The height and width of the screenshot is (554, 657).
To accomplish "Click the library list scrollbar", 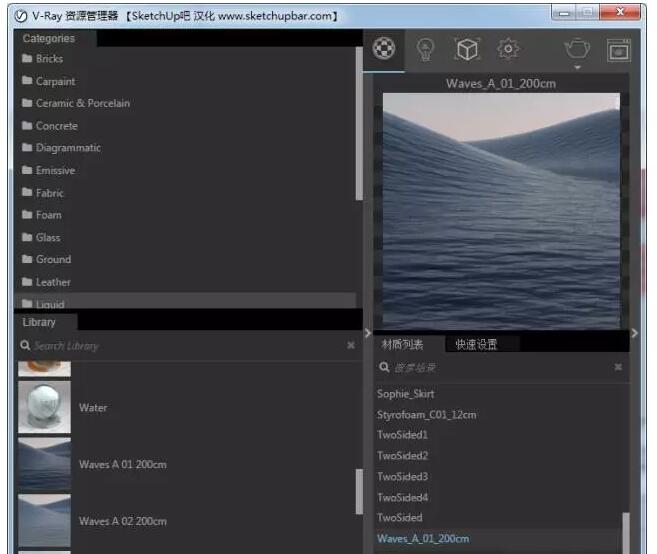I will click(x=359, y=491).
